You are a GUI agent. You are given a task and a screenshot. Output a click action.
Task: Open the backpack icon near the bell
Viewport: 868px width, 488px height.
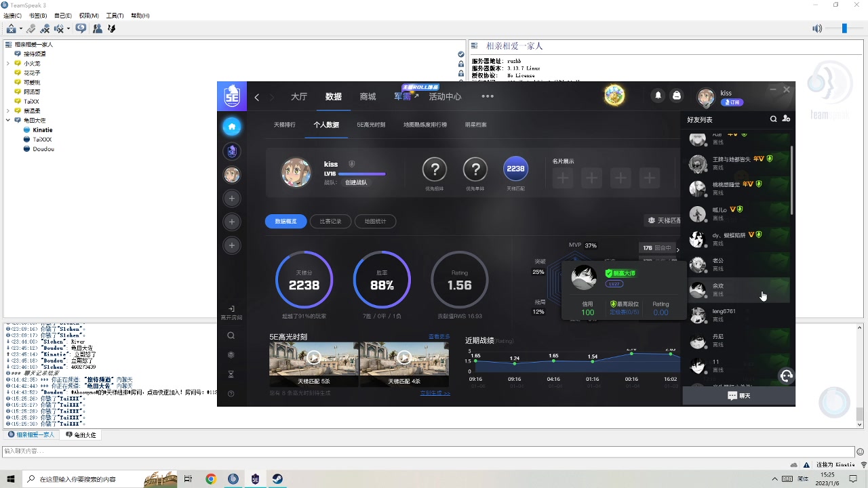click(x=676, y=96)
